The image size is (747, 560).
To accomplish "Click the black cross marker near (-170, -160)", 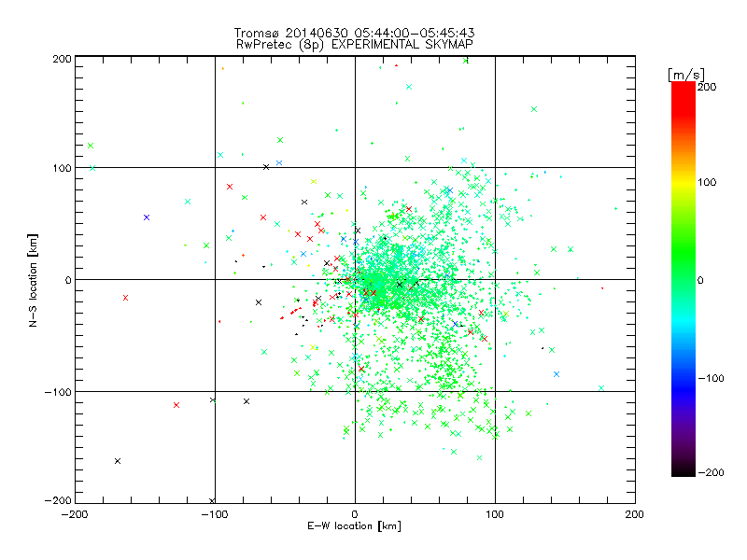I will point(118,461).
